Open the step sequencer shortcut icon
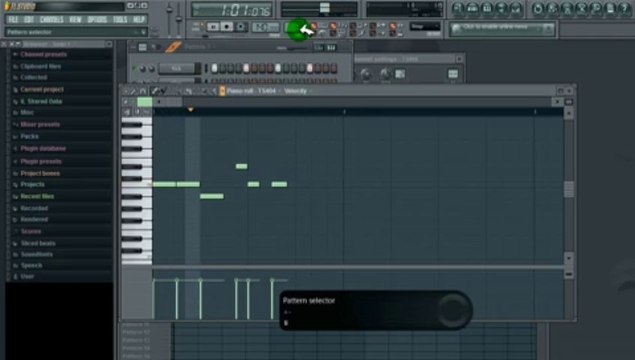Viewport: 635px width, 360px height. [x=473, y=8]
